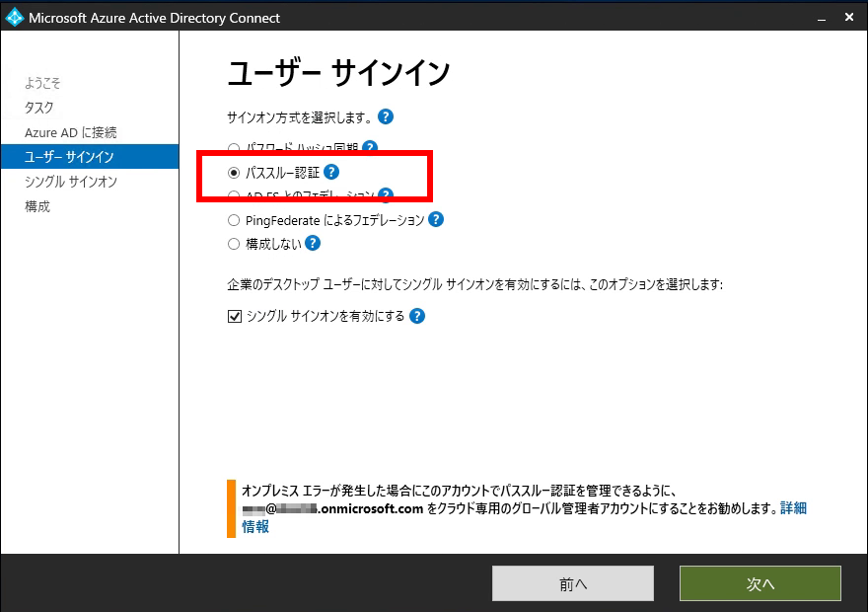
Task: Select the パススルー認証 radio button
Action: click(234, 173)
